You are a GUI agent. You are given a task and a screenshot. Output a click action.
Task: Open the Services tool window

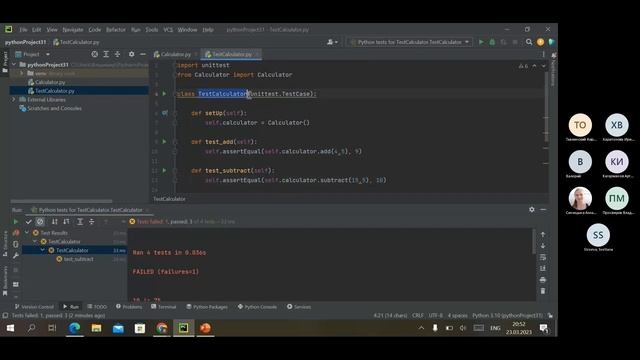(298, 307)
